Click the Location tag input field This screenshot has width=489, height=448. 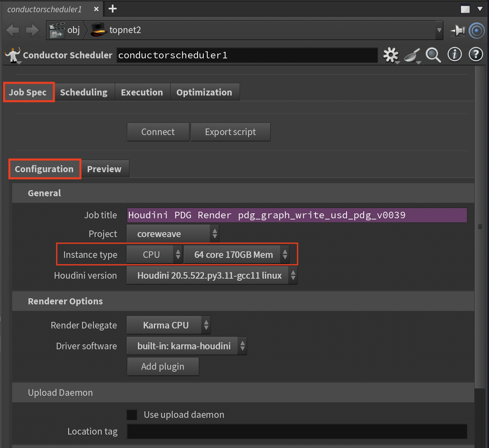[297, 432]
